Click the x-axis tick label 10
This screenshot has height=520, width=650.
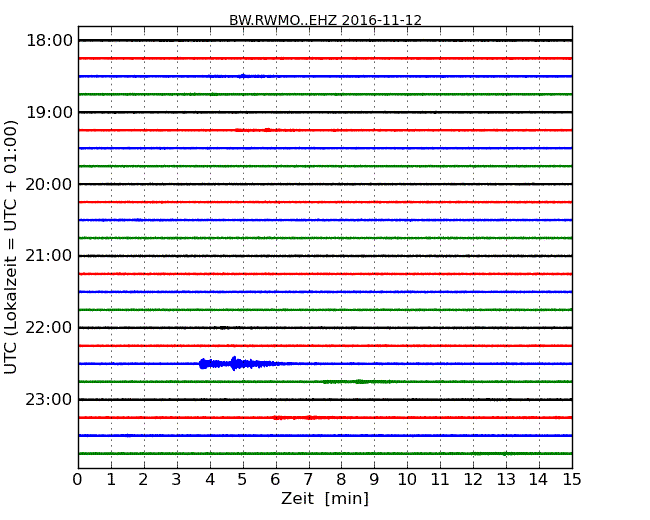click(x=407, y=480)
